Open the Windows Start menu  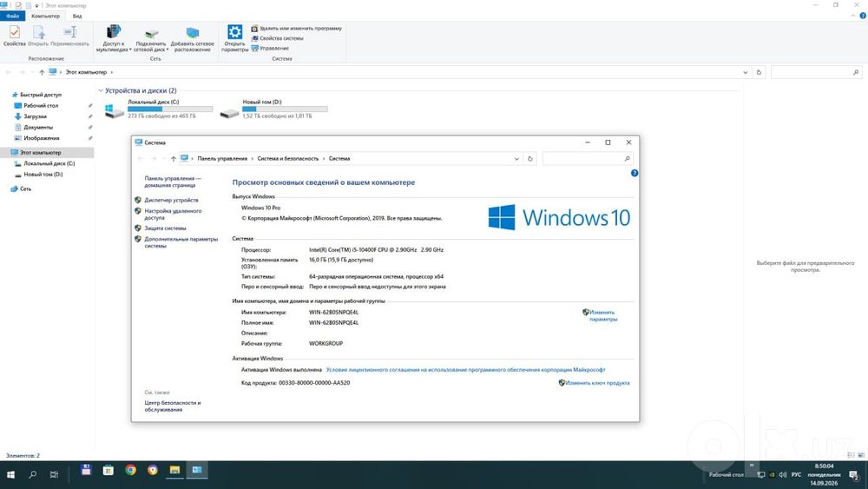coord(10,474)
